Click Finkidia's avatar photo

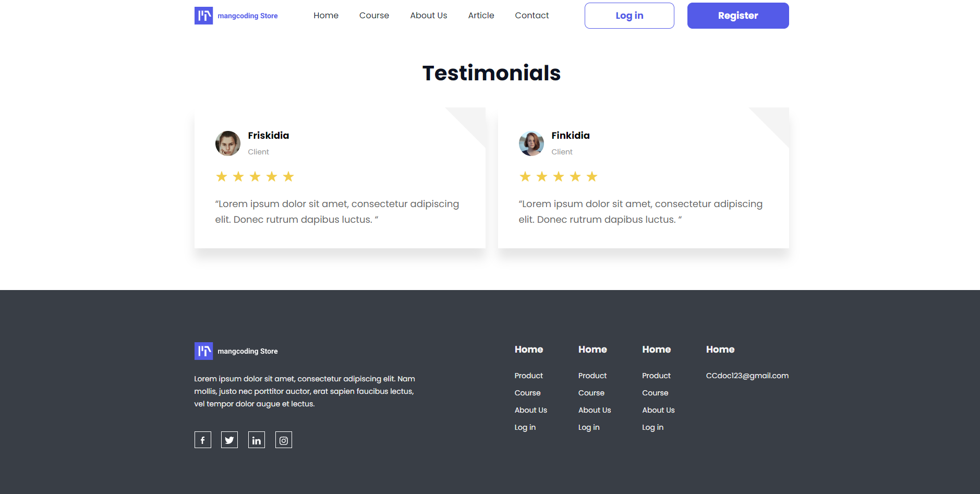531,143
